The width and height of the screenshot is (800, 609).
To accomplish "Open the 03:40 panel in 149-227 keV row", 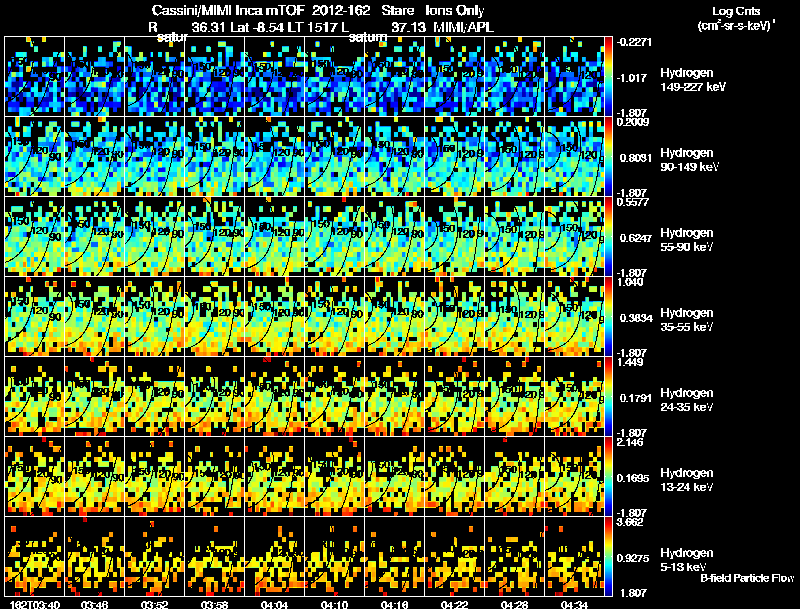I will coord(35,77).
